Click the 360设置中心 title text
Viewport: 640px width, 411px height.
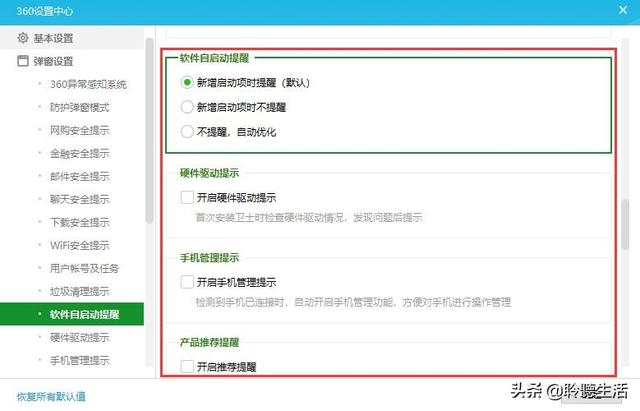pos(44,11)
